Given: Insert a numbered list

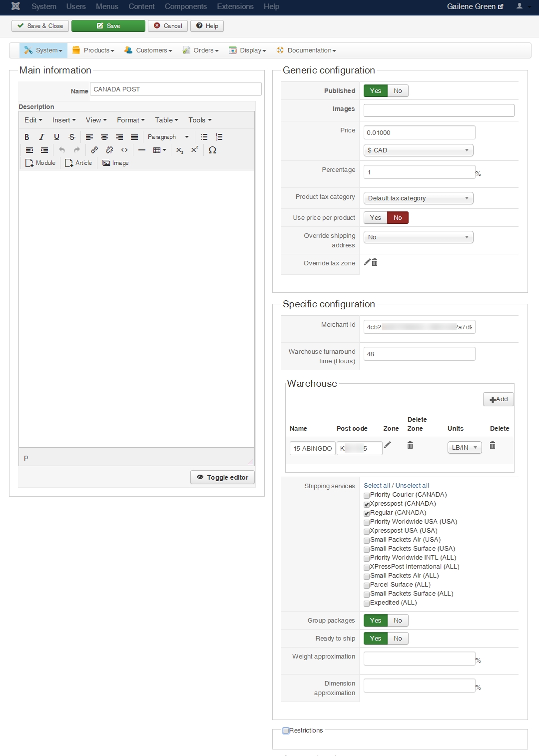Looking at the screenshot, I should tap(219, 137).
